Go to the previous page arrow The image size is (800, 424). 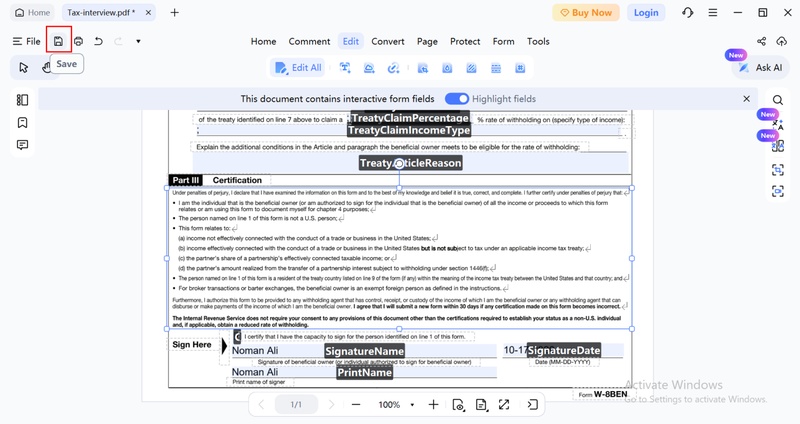point(261,405)
